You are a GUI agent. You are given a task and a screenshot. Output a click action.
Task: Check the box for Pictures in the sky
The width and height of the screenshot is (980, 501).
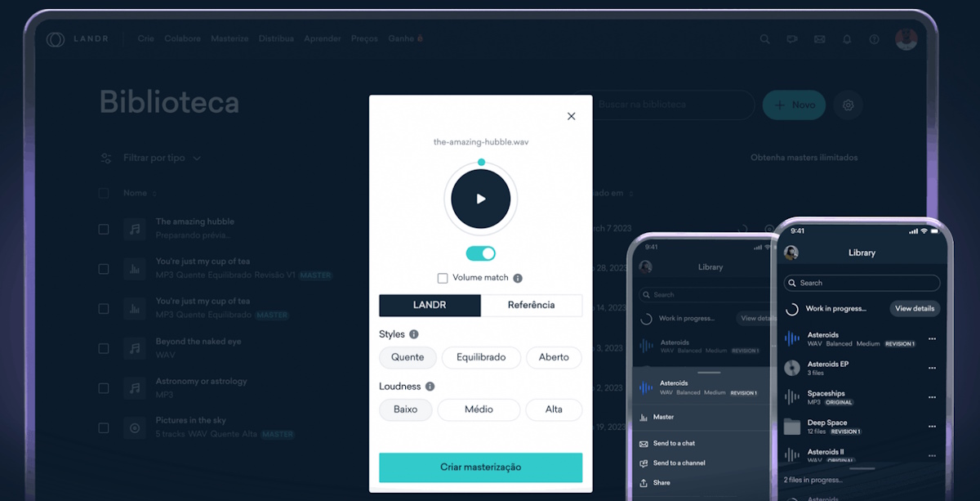[x=104, y=427]
